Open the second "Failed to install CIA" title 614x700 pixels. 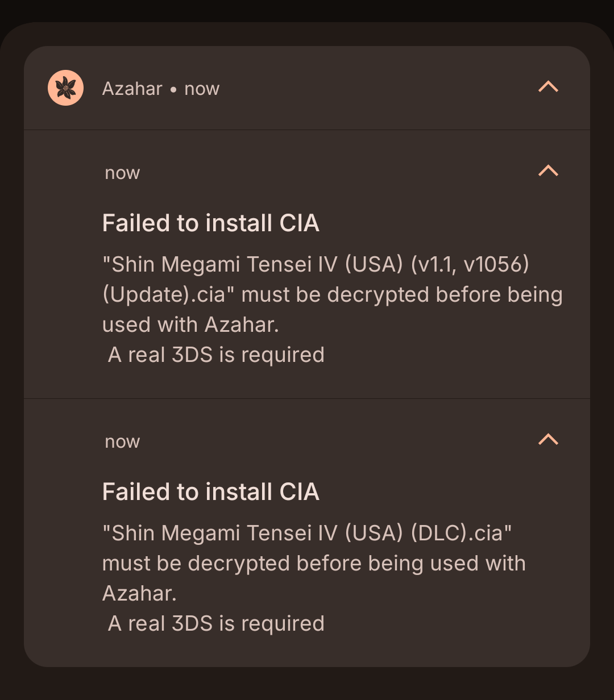click(210, 491)
